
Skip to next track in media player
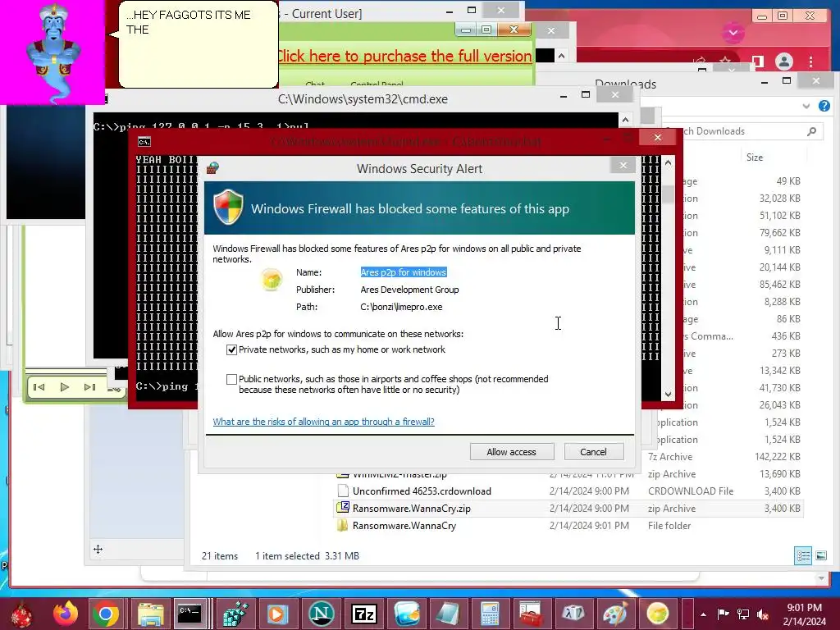tap(89, 387)
